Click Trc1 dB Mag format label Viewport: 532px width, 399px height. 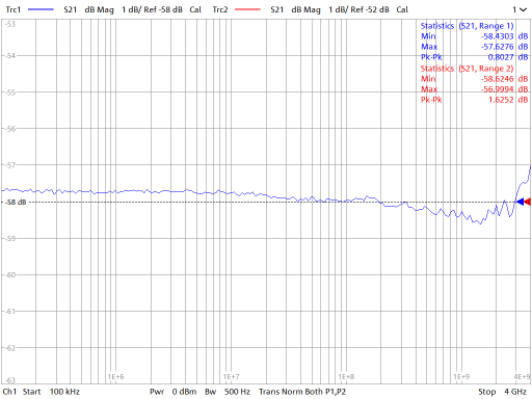tap(99, 10)
